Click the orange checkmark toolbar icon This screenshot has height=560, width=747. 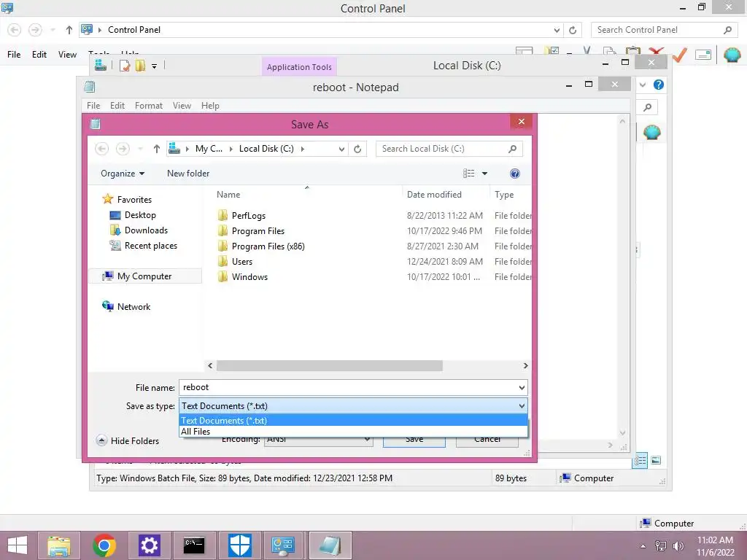pyautogui.click(x=680, y=55)
